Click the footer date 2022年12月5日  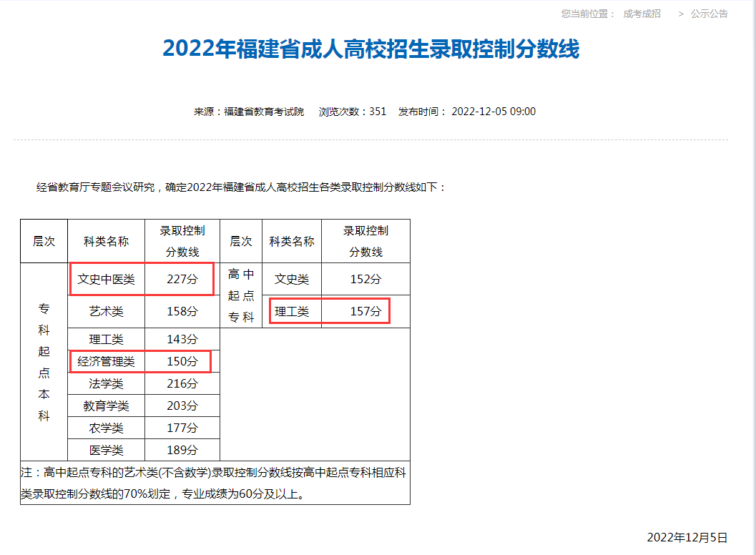(x=687, y=537)
